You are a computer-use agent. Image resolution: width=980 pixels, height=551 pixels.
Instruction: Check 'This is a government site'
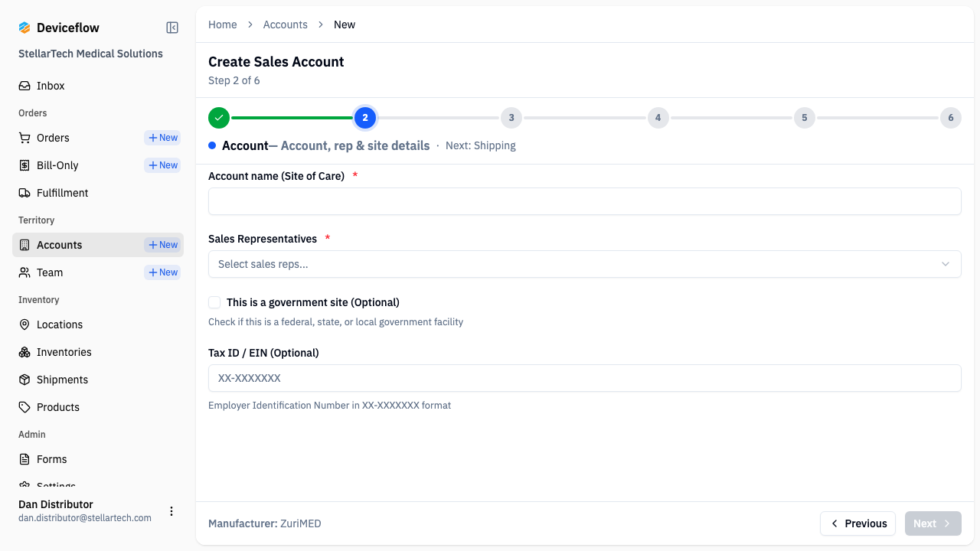click(214, 302)
